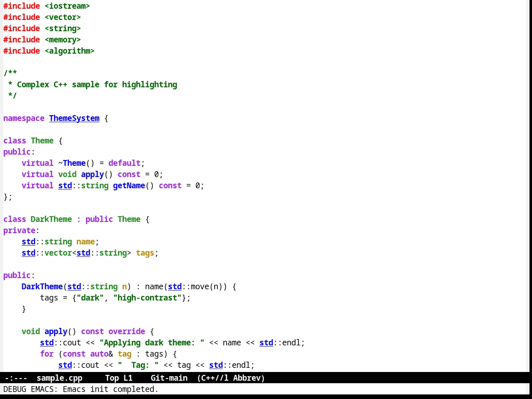Click the string literal "dark"
The image size is (532, 399).
pyautogui.click(x=90, y=298)
